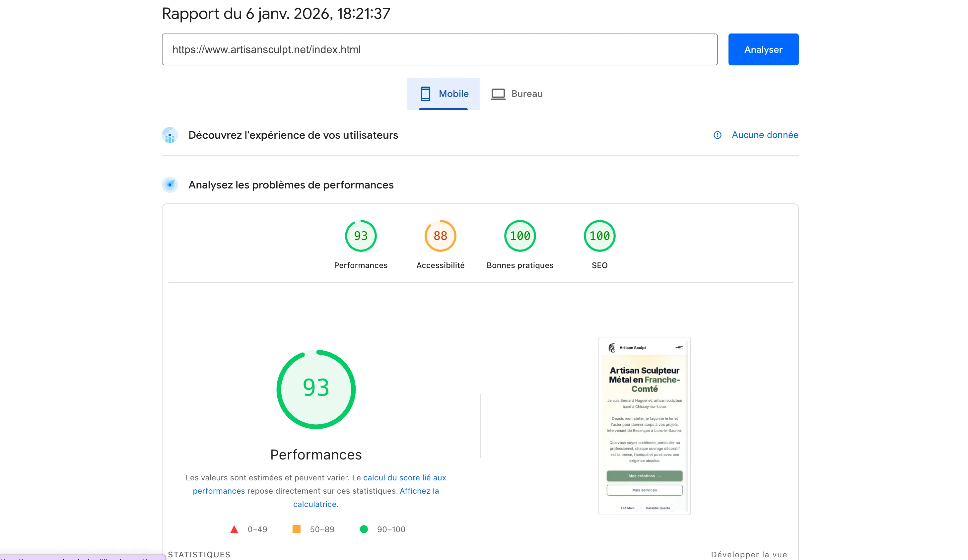Click the Artisan Sculpt page screenshot thumbnail
Screen dimensions: 968x560
(644, 426)
